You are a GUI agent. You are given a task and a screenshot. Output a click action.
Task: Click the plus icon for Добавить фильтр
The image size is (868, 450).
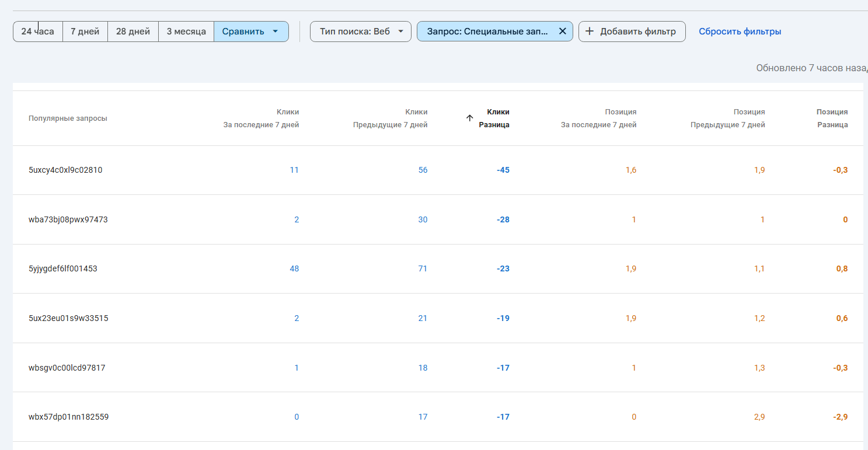pos(590,32)
